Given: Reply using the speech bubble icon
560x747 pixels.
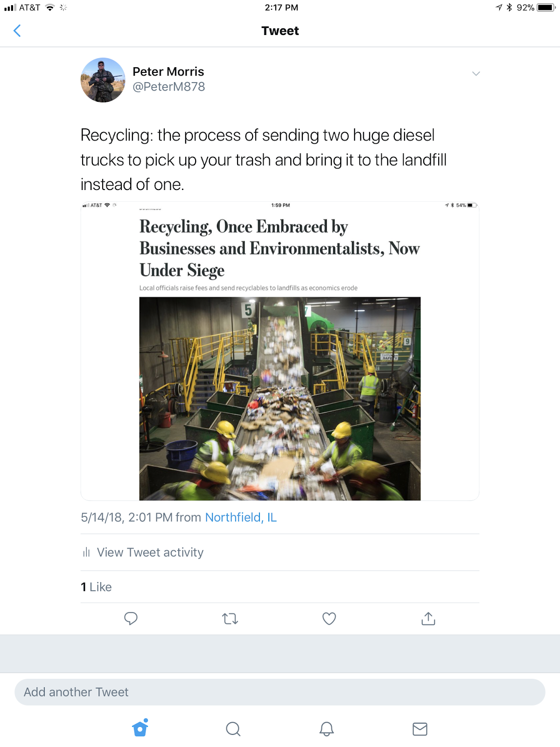Looking at the screenshot, I should pyautogui.click(x=131, y=619).
